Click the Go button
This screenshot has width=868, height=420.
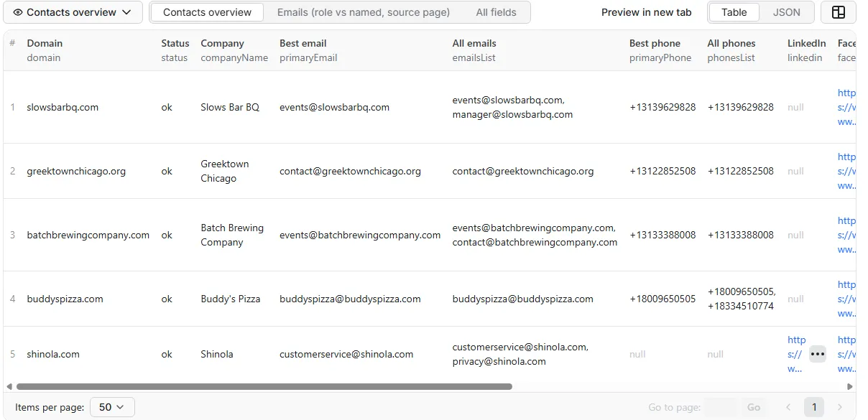[753, 407]
